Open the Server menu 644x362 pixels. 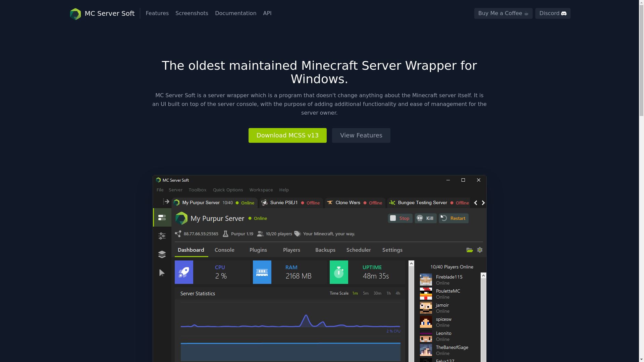point(175,190)
